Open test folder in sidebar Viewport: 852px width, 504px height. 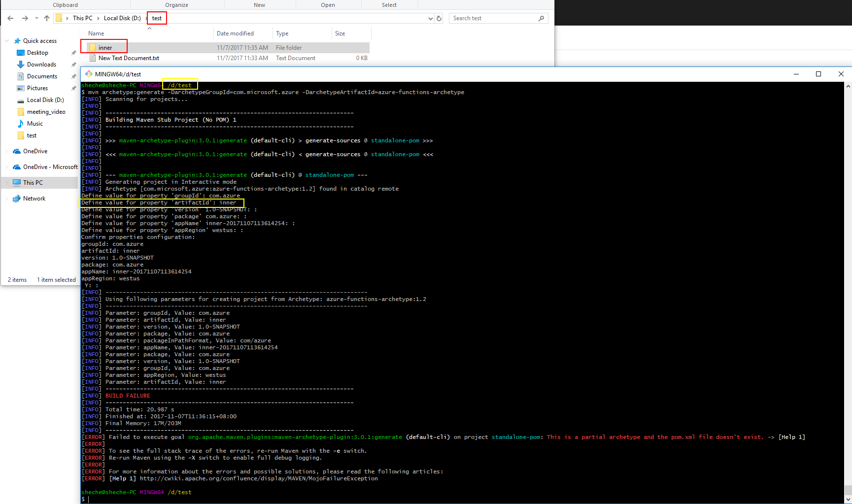click(x=32, y=135)
